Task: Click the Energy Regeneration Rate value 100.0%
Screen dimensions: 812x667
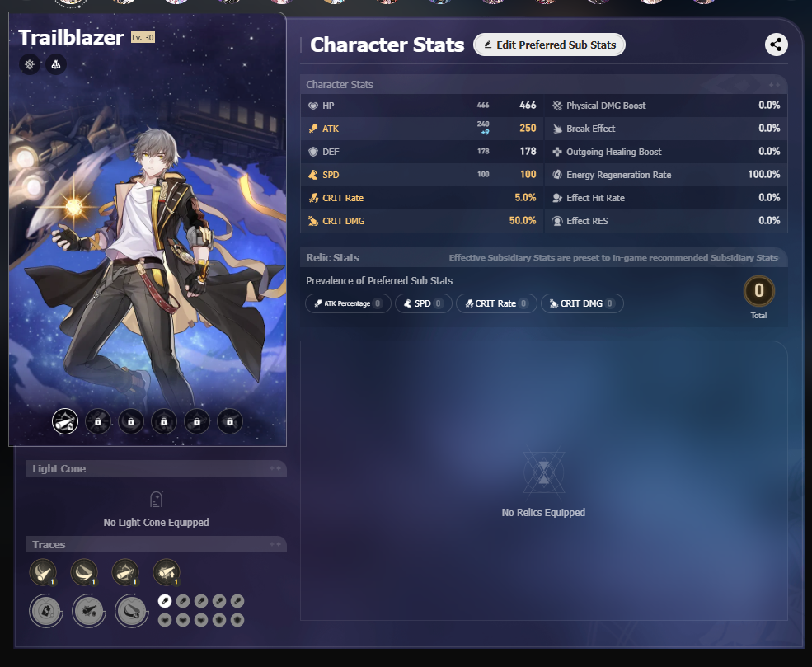Action: click(764, 175)
